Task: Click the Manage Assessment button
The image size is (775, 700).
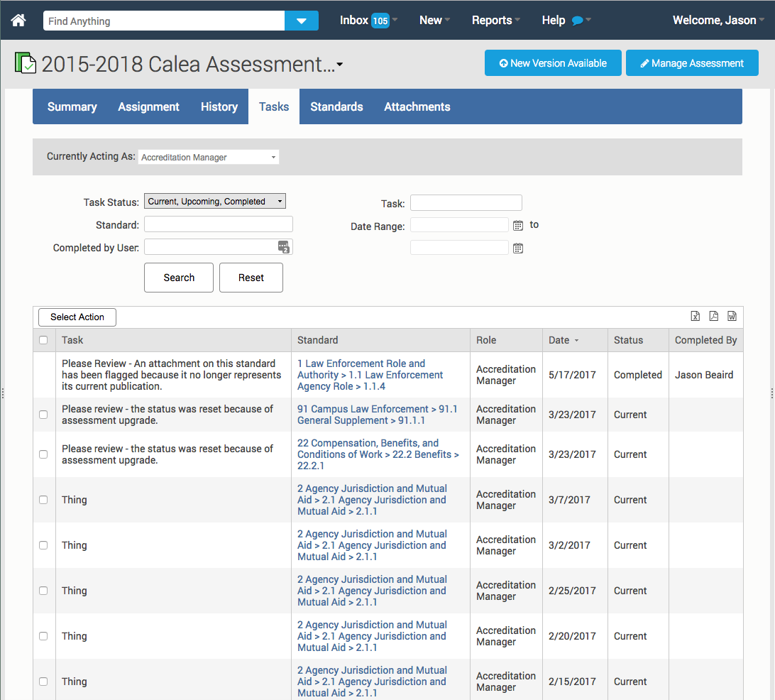Action: click(692, 63)
